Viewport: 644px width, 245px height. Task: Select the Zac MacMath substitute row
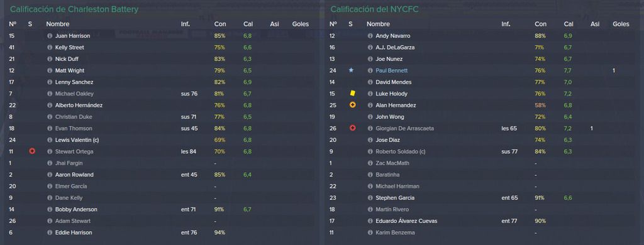click(x=483, y=163)
